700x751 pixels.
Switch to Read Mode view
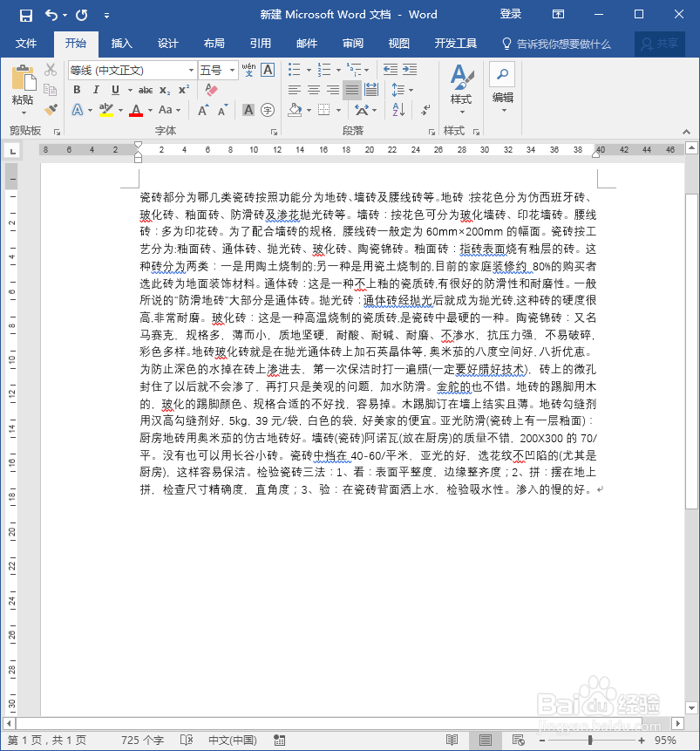pos(452,740)
